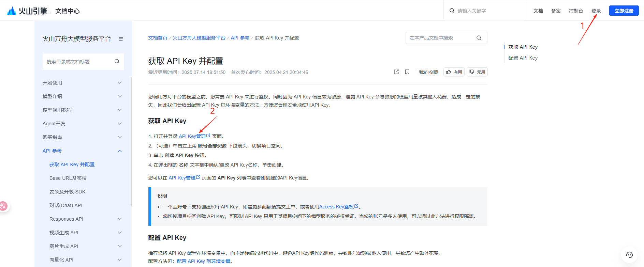Open 我的收藏
The height and width of the screenshot is (267, 644).
click(428, 72)
